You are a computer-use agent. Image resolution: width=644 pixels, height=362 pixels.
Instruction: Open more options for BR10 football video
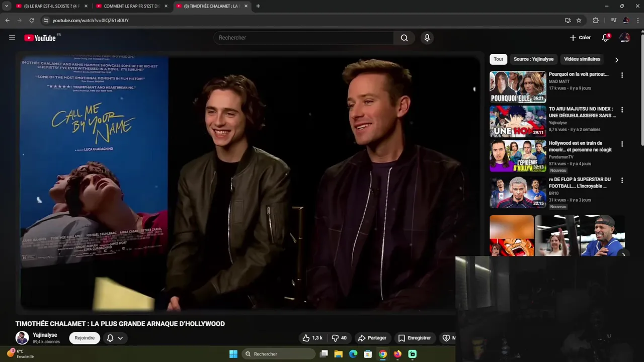point(622,180)
